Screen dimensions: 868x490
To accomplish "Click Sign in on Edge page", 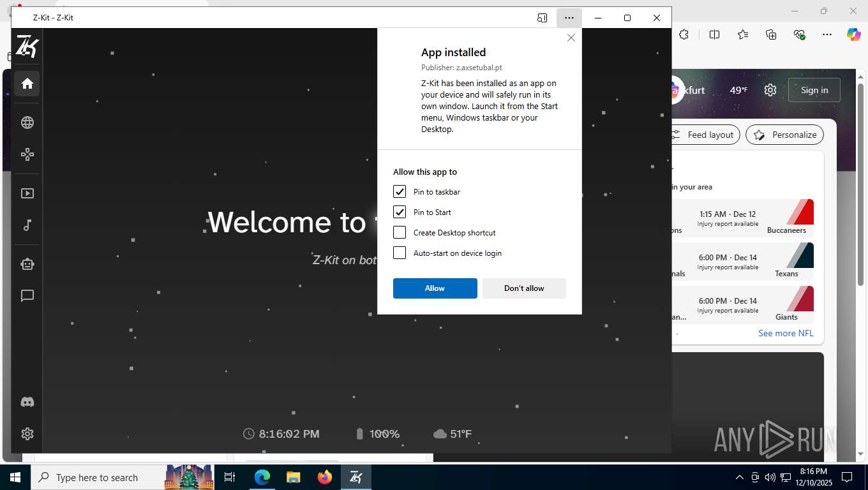I will 814,90.
